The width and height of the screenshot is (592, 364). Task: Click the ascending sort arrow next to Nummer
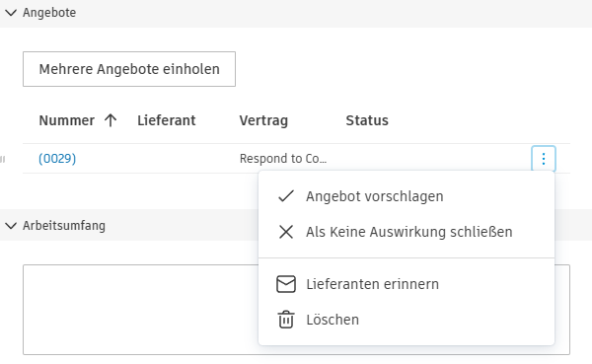(111, 120)
